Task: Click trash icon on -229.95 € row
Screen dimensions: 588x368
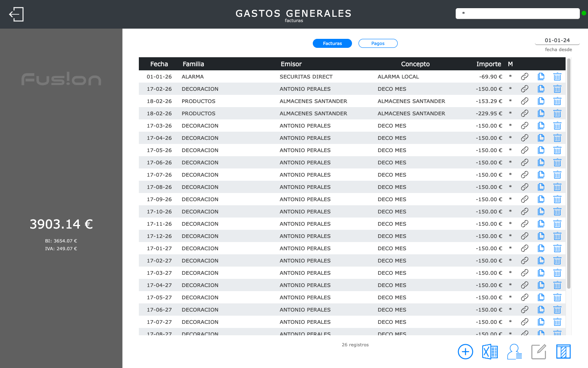Action: pyautogui.click(x=557, y=113)
